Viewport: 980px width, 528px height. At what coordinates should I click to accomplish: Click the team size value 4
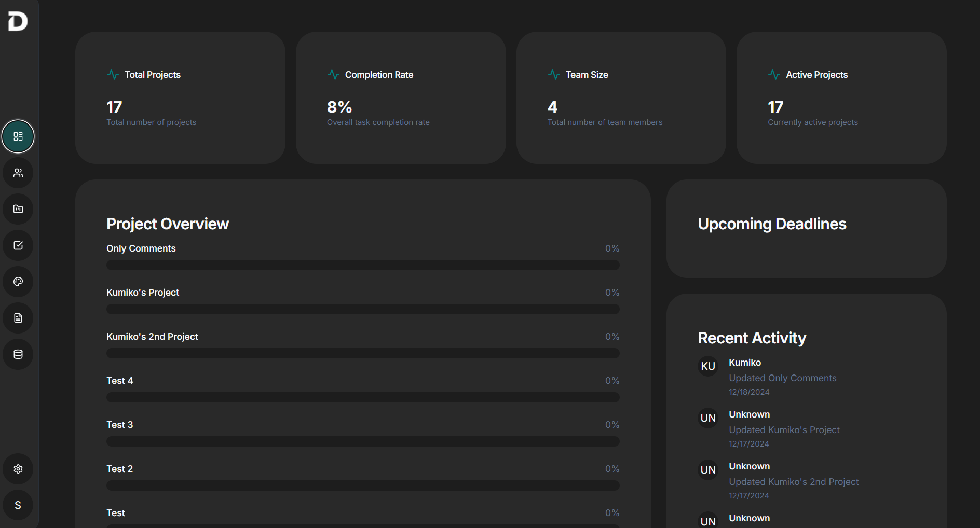(552, 107)
